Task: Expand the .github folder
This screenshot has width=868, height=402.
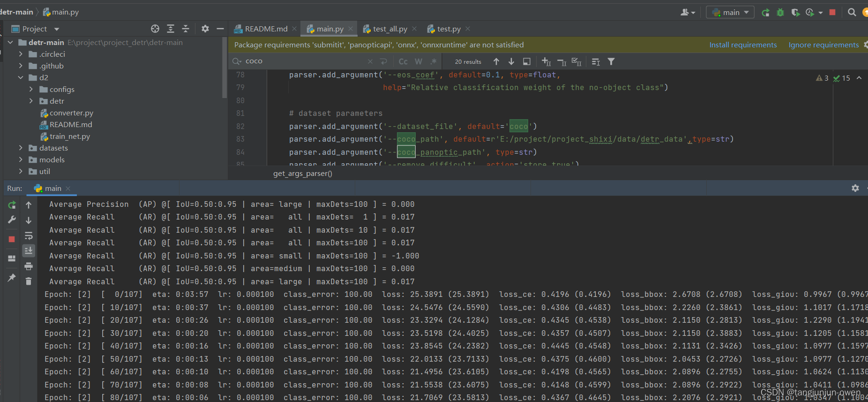Action: coord(21,66)
